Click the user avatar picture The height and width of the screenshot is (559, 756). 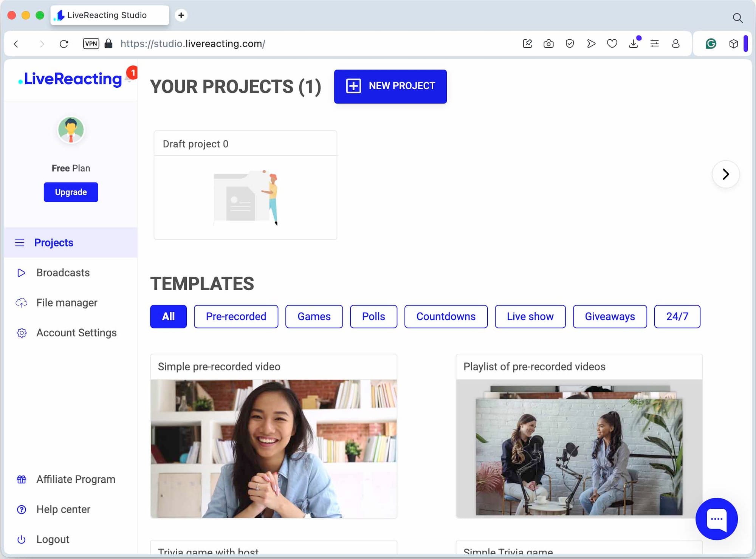(71, 130)
